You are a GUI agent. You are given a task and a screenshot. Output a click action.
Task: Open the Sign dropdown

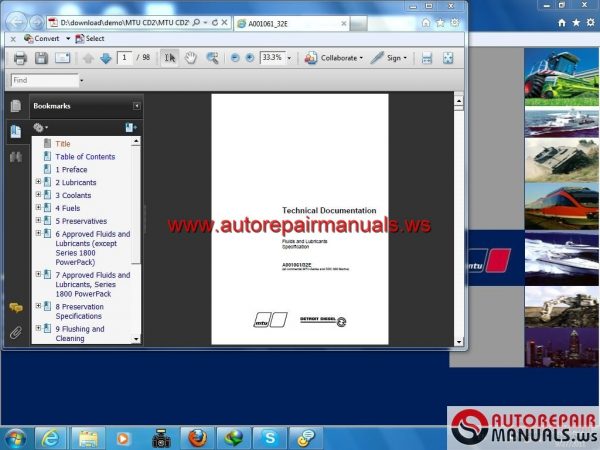389,58
